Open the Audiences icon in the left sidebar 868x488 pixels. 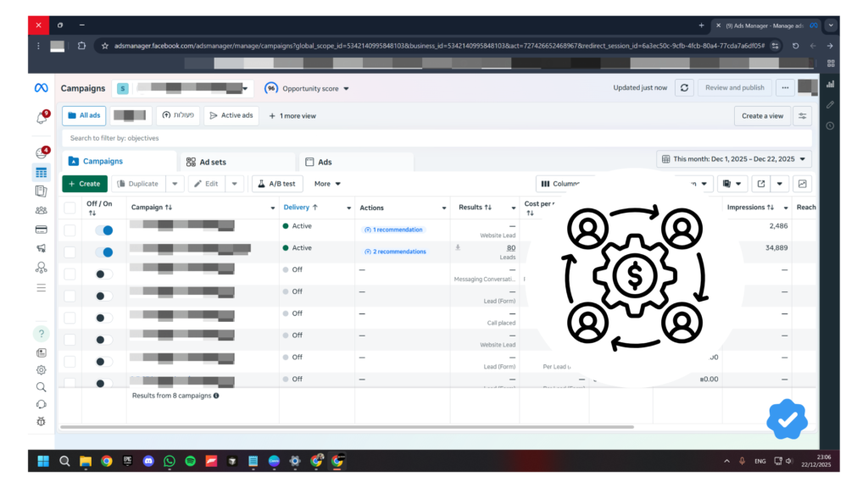pos(41,210)
